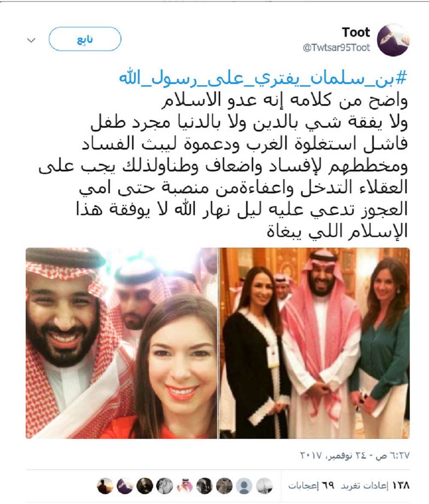The width and height of the screenshot is (429, 504).
Task: Select the sepia portrait liker avatar
Action: (x=145, y=486)
